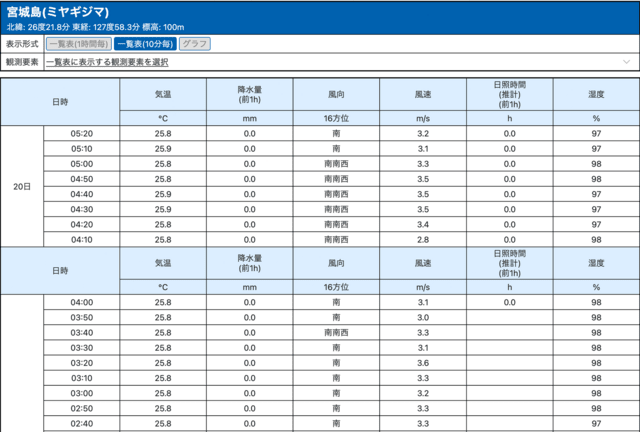Image resolution: width=640 pixels, height=432 pixels.
Task: Click the first 風速 column header
Action: point(423,94)
